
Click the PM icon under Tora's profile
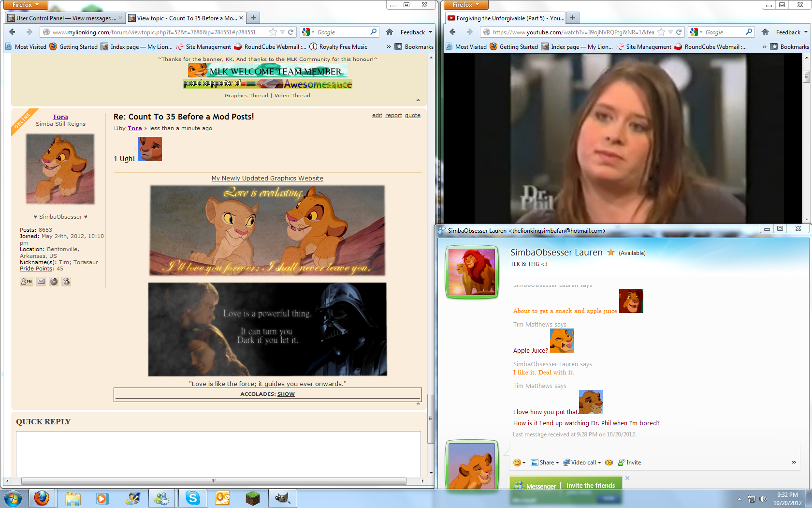click(26, 282)
